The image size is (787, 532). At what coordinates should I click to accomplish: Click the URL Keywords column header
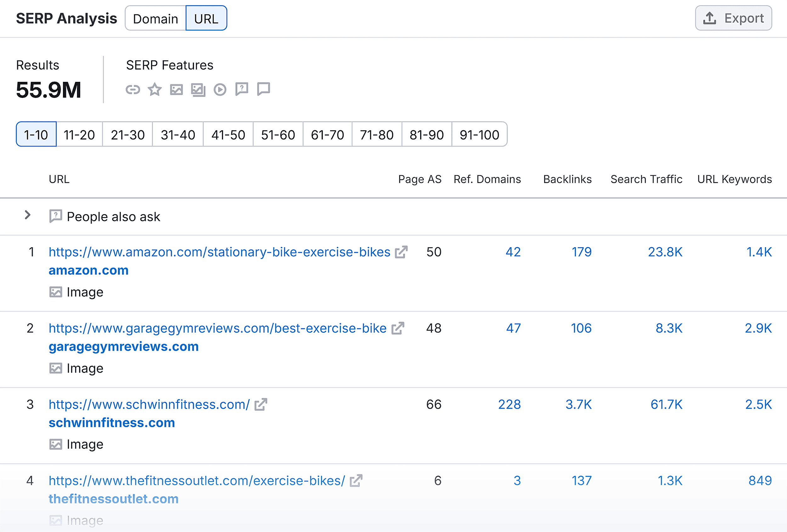pos(734,179)
